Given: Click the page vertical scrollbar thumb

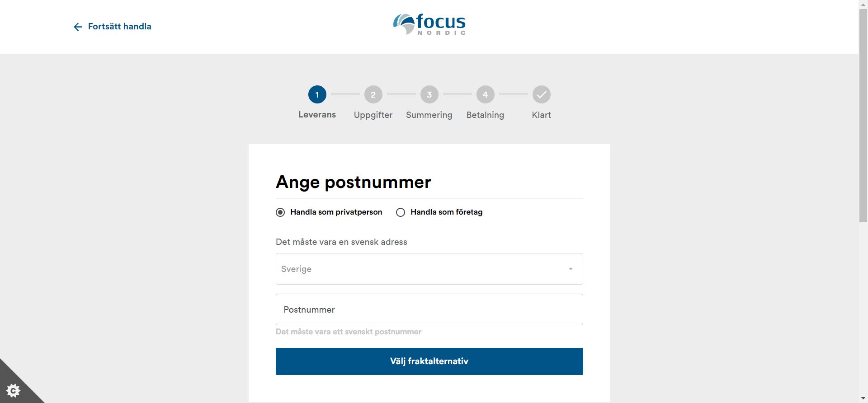Looking at the screenshot, I should 863,116.
